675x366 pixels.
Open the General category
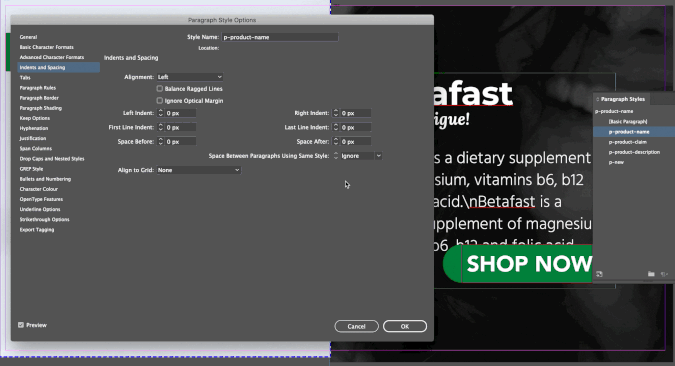pyautogui.click(x=28, y=37)
